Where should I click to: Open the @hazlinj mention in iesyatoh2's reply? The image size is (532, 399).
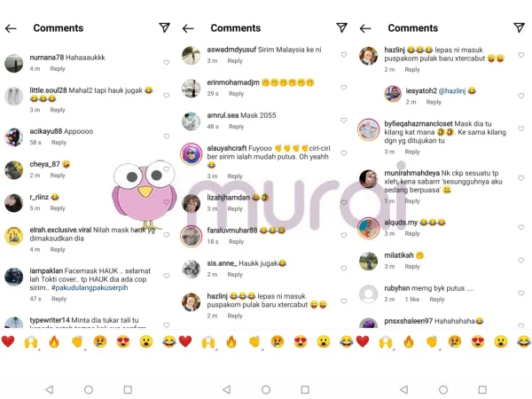coord(452,91)
